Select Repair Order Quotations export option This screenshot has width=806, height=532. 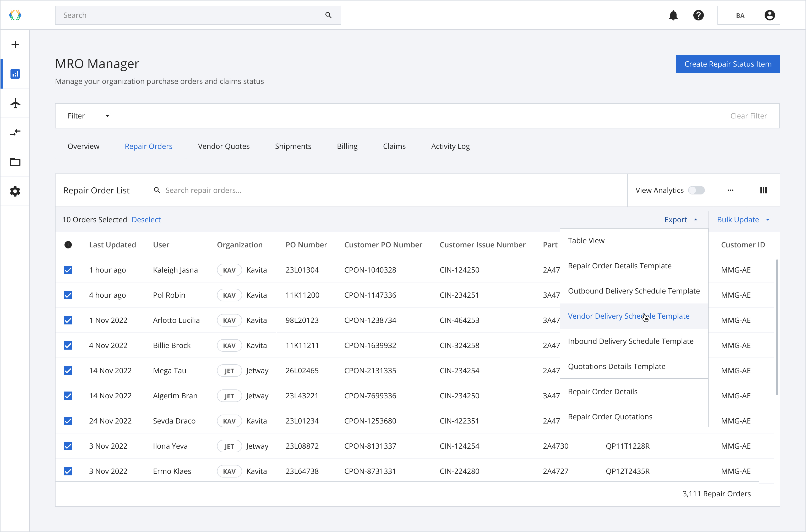pyautogui.click(x=634, y=417)
